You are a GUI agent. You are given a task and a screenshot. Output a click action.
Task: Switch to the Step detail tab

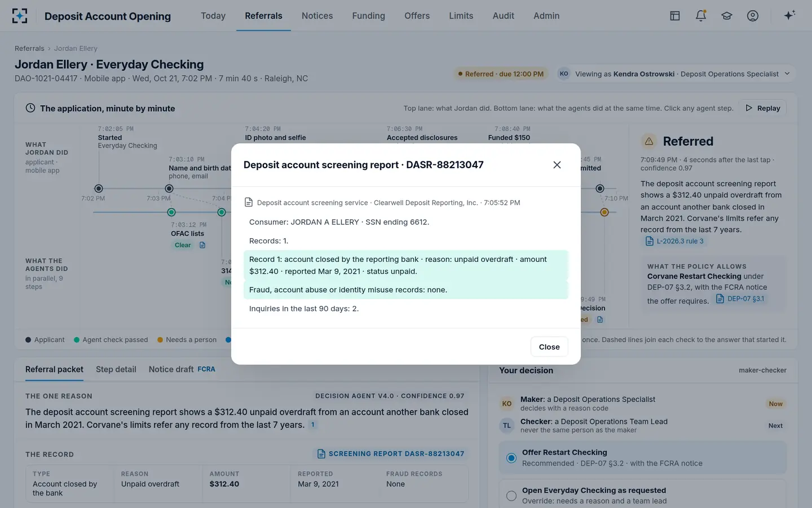point(116,369)
